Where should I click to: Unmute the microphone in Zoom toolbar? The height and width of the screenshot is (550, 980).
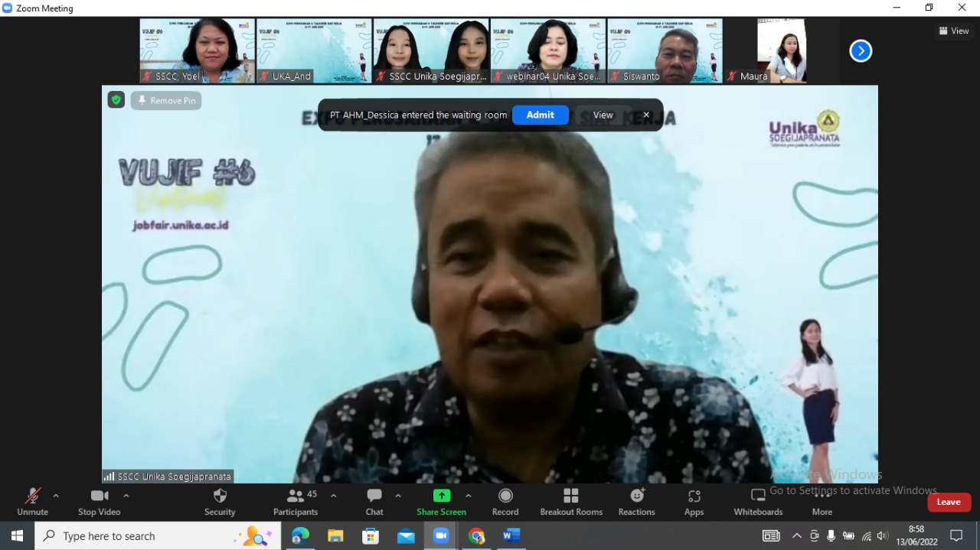tap(32, 502)
